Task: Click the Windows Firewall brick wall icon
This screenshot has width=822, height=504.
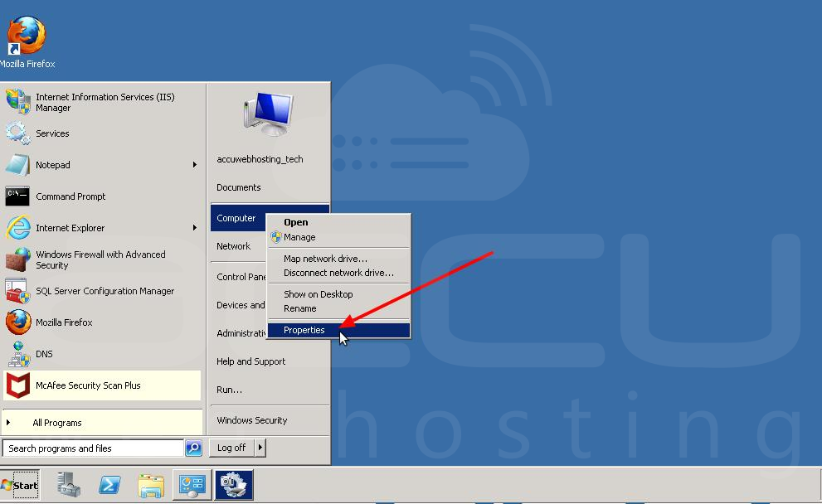Action: click(x=17, y=259)
